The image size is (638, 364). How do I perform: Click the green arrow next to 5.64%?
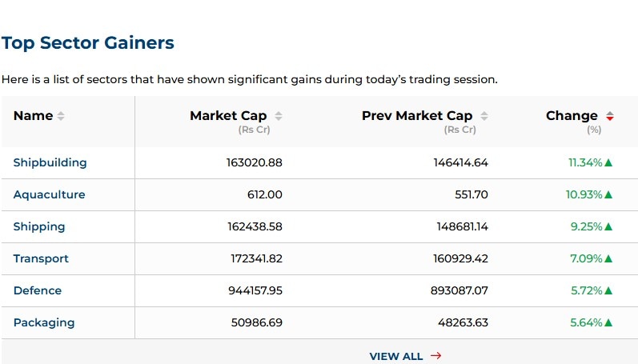point(608,322)
